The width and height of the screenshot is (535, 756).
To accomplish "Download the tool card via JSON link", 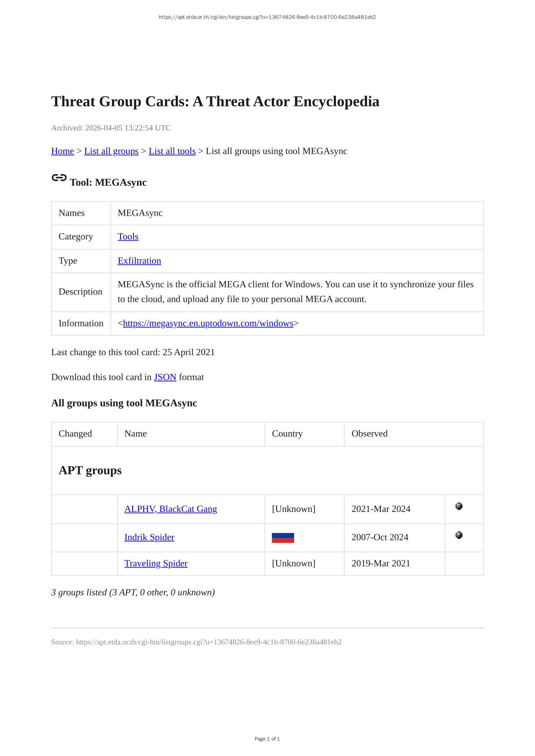I will [165, 377].
